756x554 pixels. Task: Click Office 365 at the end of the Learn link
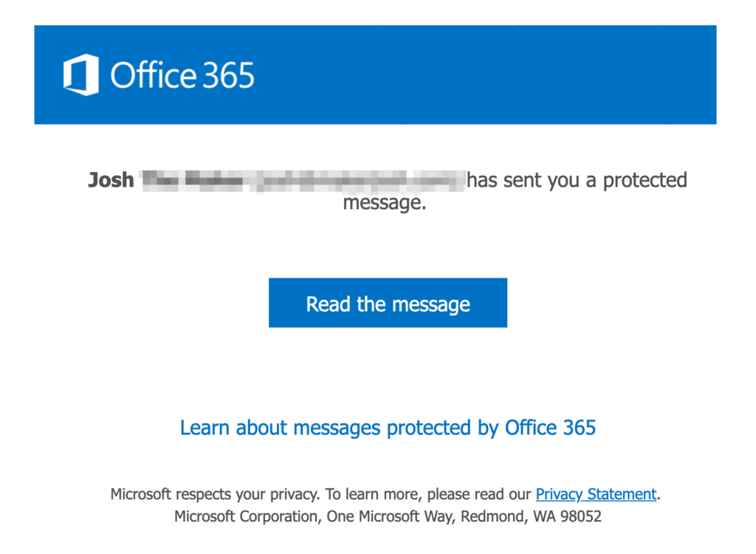point(550,428)
